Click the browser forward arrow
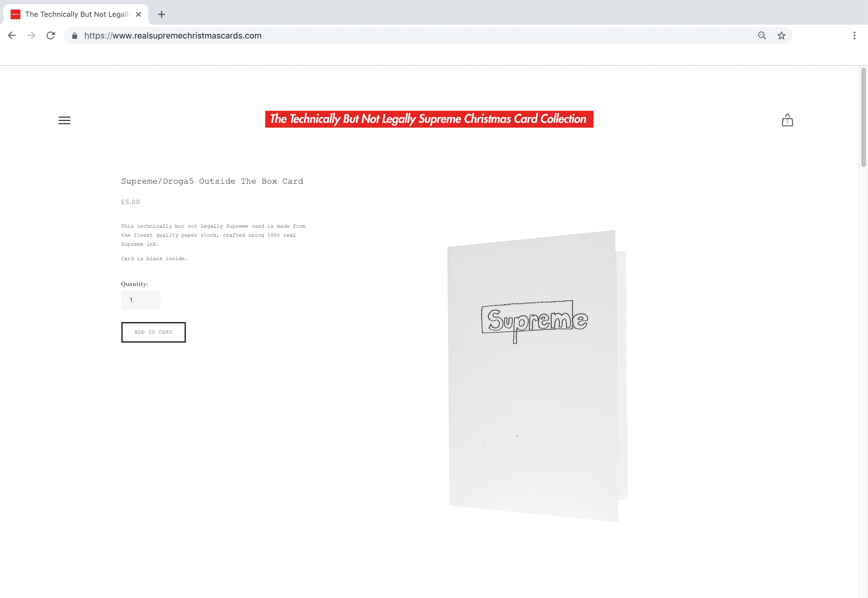The width and height of the screenshot is (868, 598). tap(31, 36)
